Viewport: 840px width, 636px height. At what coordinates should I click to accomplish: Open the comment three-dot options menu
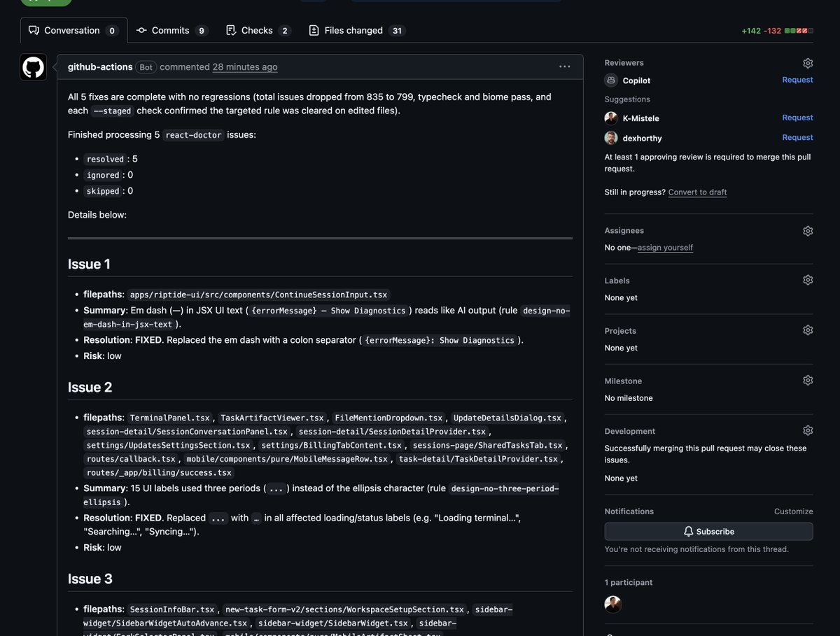(x=564, y=67)
